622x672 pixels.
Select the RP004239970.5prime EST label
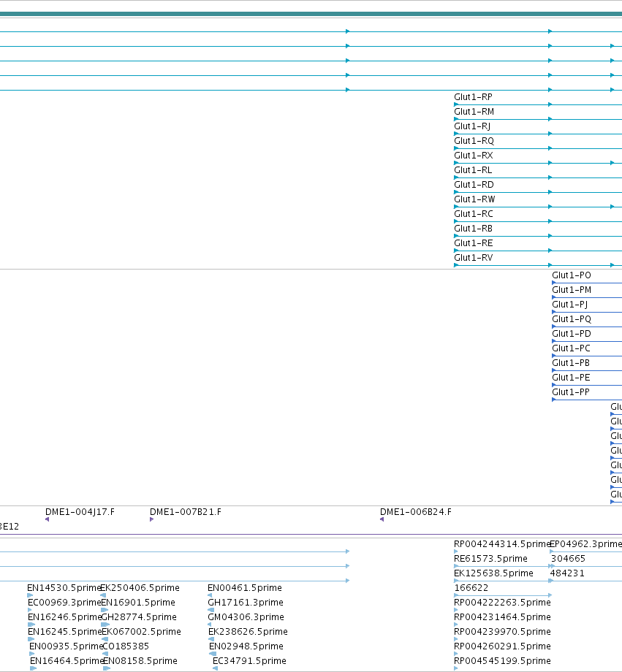pyautogui.click(x=502, y=631)
